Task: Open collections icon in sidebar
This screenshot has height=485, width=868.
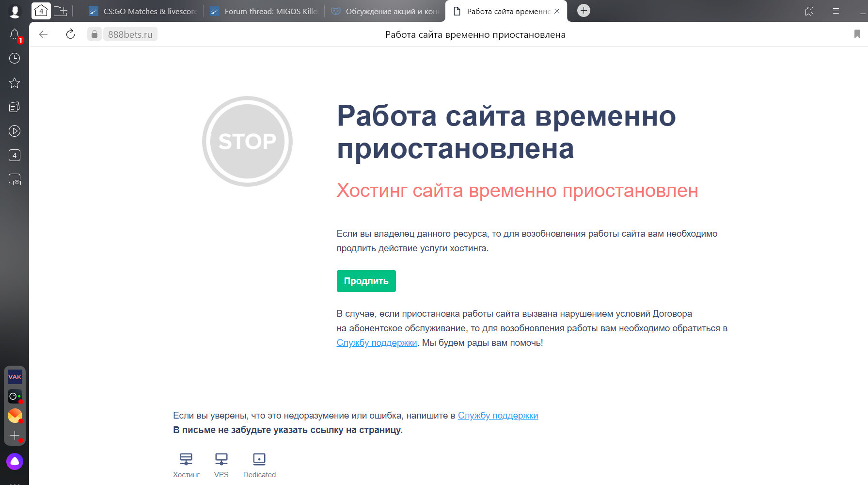Action: pos(15,107)
